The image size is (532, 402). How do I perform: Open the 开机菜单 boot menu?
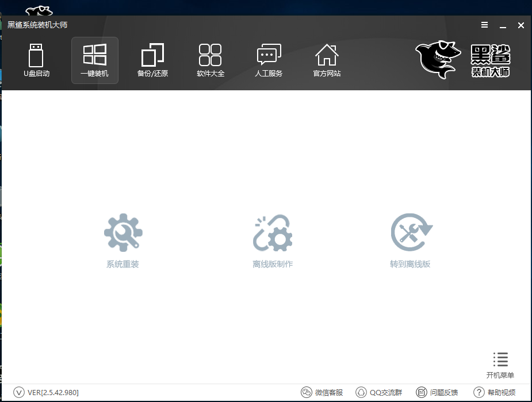500,365
